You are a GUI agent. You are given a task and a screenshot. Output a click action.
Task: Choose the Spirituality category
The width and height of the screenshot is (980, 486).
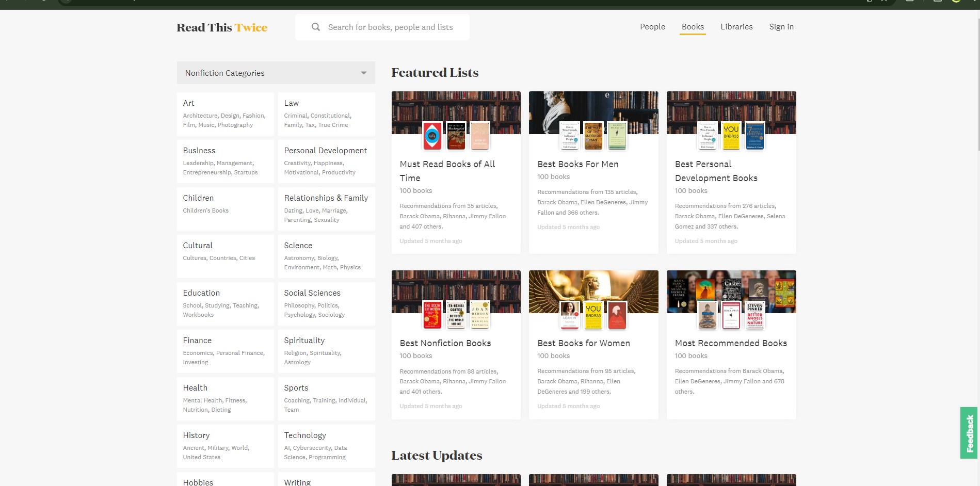pos(326,351)
